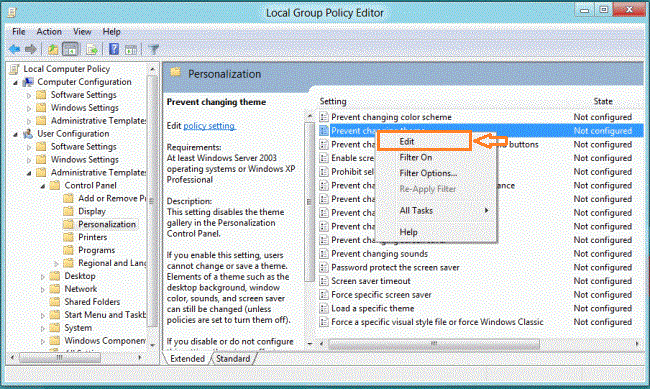The height and width of the screenshot is (389, 650).
Task: Choose Help in the context menu
Action: click(x=436, y=232)
